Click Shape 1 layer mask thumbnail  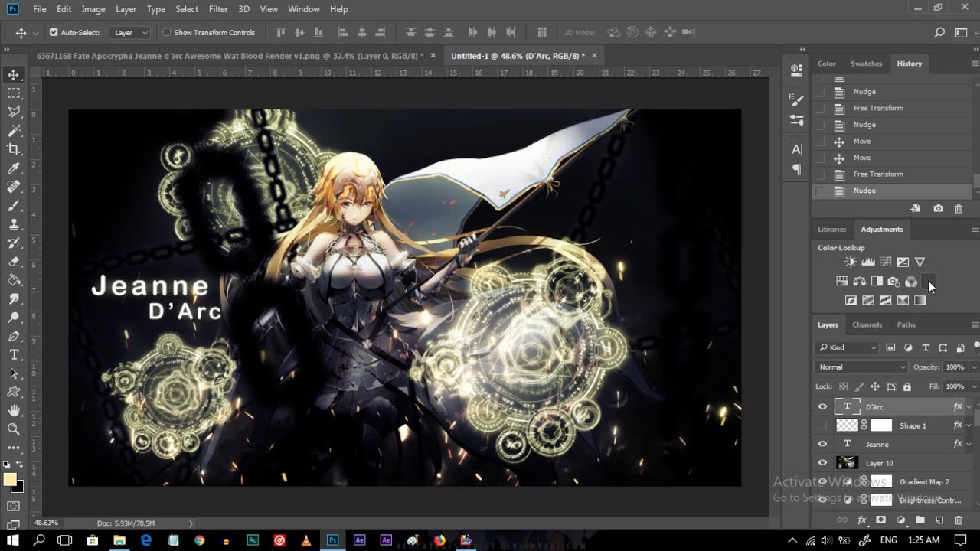tap(881, 425)
